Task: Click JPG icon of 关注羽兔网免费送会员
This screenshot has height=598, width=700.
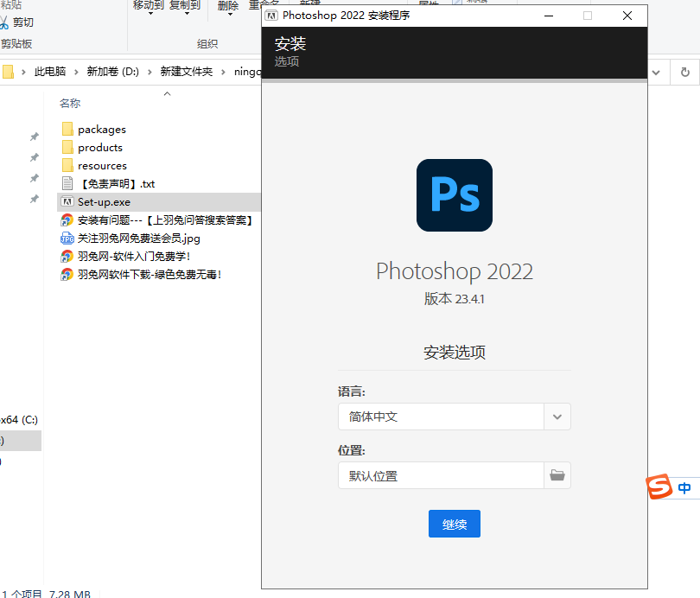Action: click(67, 239)
